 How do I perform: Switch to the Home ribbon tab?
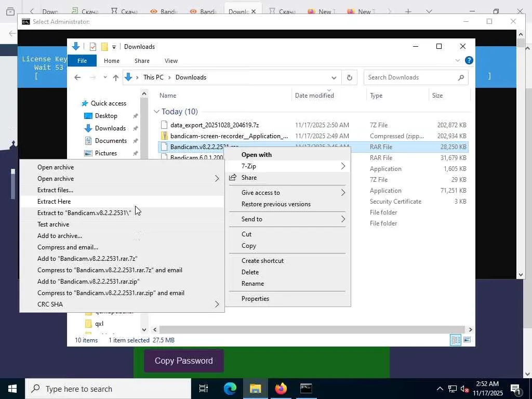click(x=112, y=61)
